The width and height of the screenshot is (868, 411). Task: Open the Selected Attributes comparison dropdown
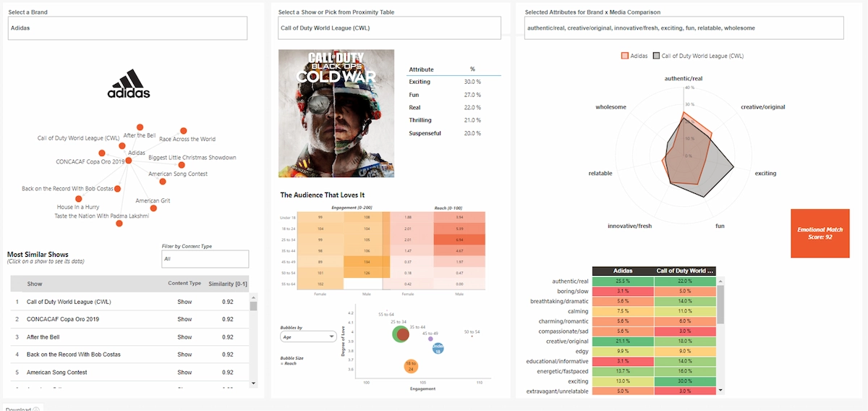(684, 28)
